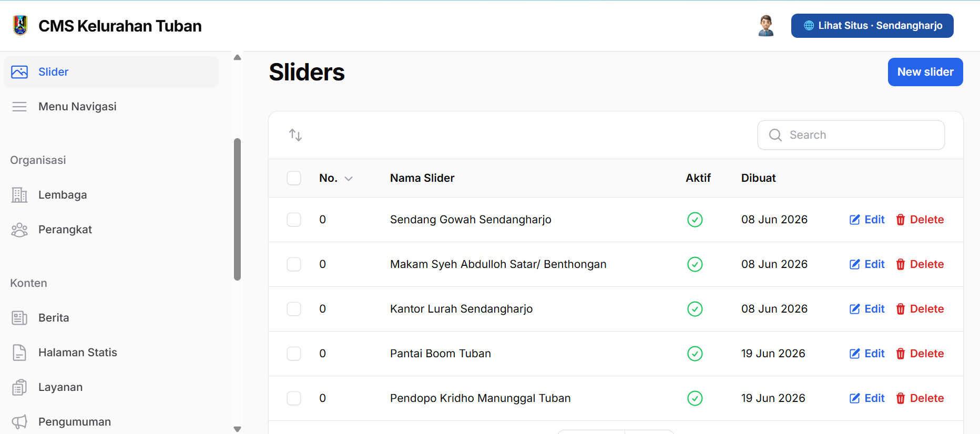Open the Lembaga building icon
This screenshot has height=434, width=980.
pyautogui.click(x=19, y=195)
